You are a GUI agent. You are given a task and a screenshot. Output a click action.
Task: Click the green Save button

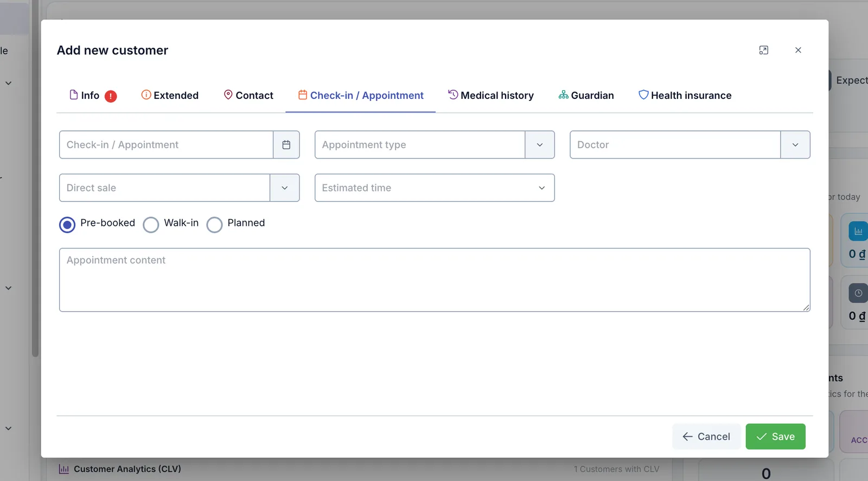775,436
